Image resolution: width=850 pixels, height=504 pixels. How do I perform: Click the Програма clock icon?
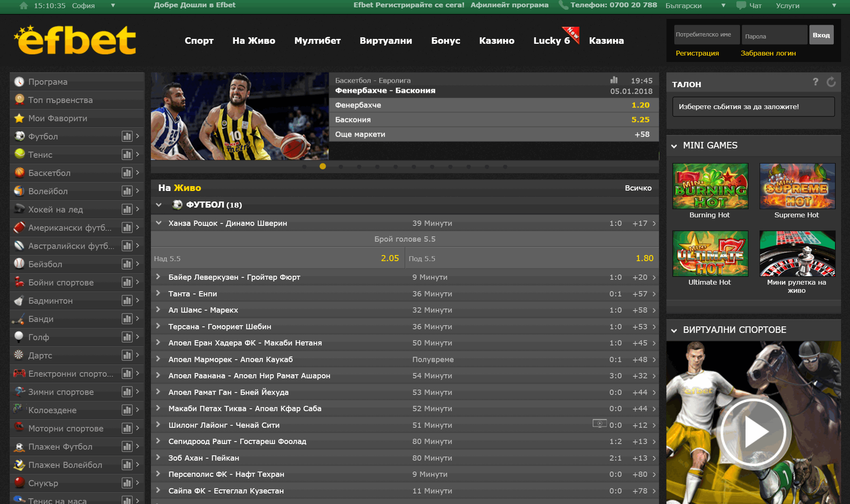(x=19, y=82)
